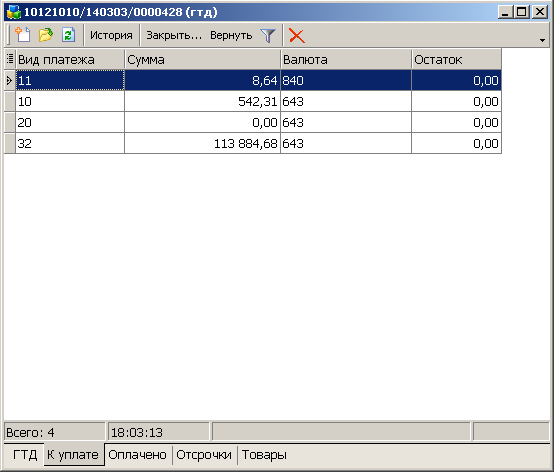
Task: Click the title bar application icon
Action: [x=13, y=12]
